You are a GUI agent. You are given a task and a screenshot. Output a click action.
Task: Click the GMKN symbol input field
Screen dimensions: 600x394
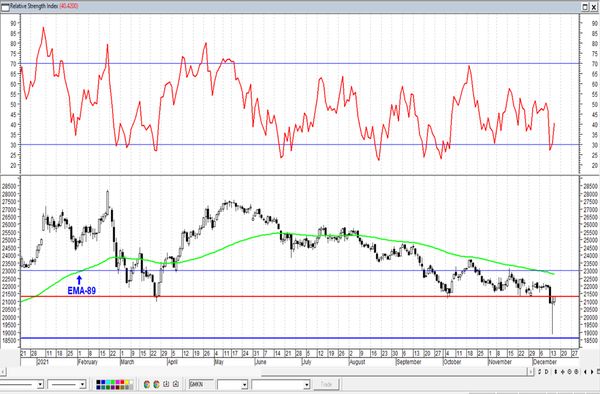202,384
